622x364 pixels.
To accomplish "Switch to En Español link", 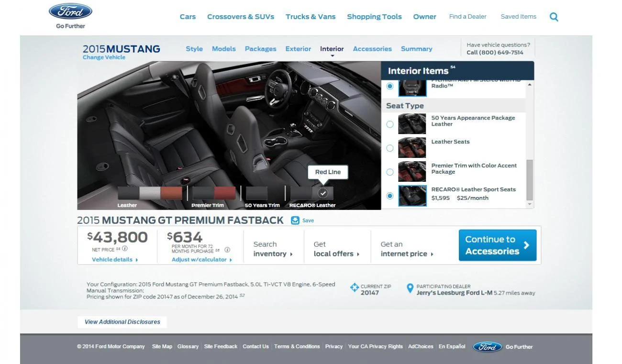I will tap(452, 347).
